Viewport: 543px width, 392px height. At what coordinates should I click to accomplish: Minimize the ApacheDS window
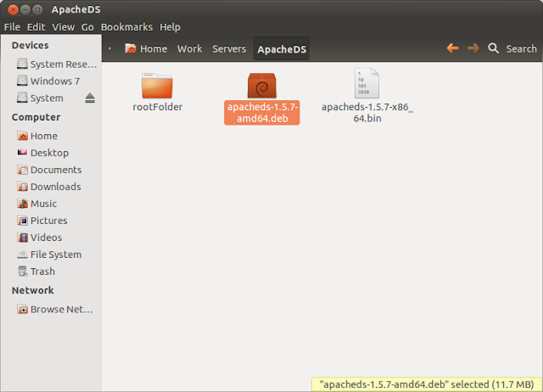coord(25,9)
